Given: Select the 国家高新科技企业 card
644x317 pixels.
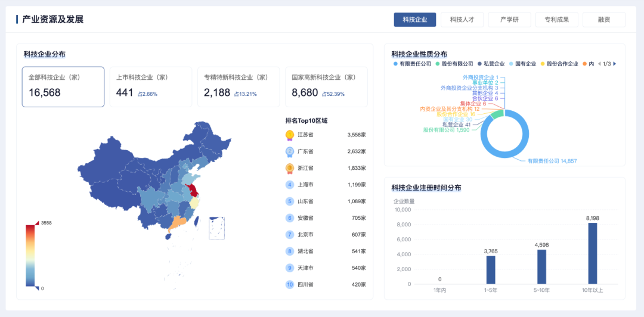Looking at the screenshot, I should (326, 87).
